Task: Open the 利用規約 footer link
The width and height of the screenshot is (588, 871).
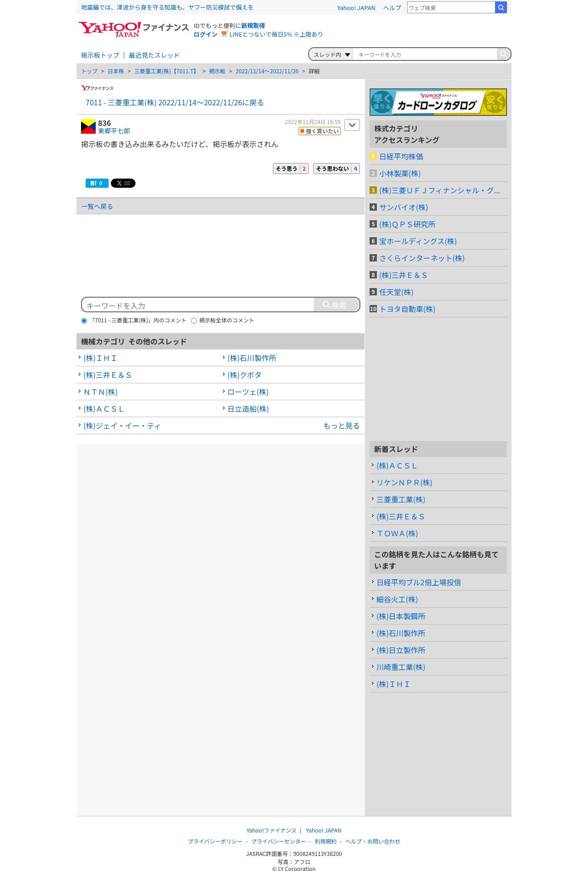Action: (326, 841)
